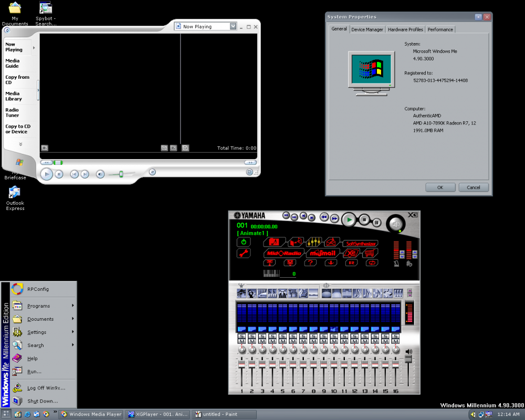Screen dimensions: 525x420
Task: Choose Shut Down from the Start menu
Action: (x=42, y=401)
